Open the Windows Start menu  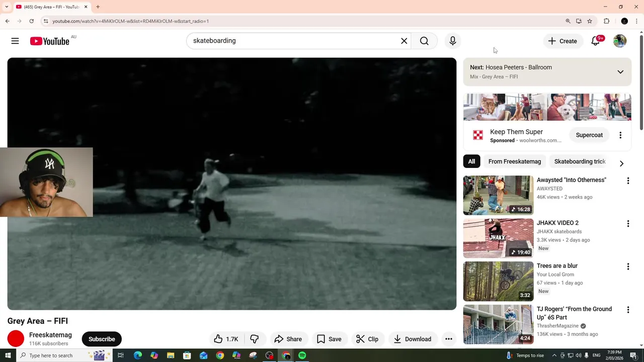(x=8, y=355)
